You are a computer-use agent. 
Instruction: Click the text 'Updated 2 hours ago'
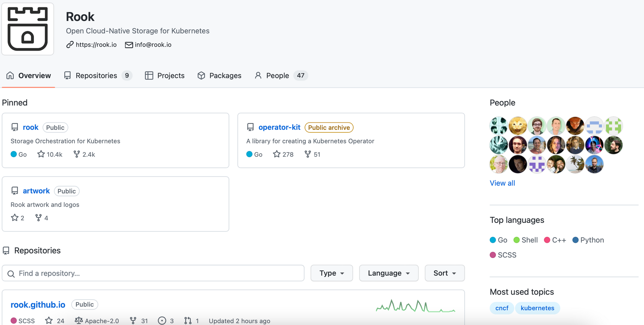click(x=240, y=321)
